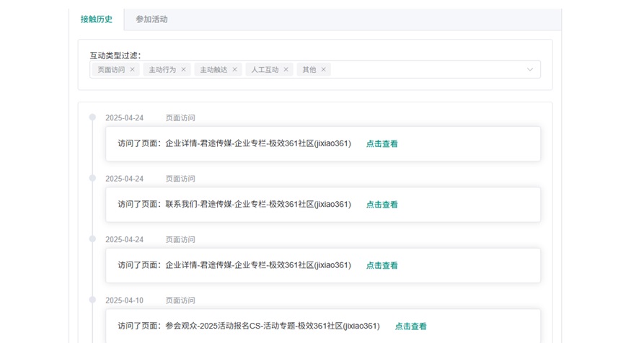The width and height of the screenshot is (644, 343).
Task: Click 点击查看 for first 企业详情 visit
Action: (x=382, y=143)
